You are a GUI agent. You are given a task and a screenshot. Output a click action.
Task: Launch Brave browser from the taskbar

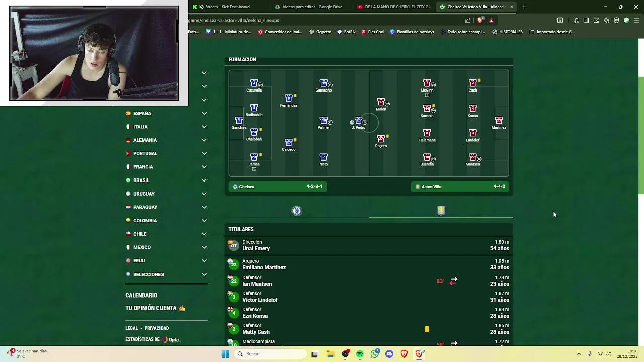coord(404,354)
